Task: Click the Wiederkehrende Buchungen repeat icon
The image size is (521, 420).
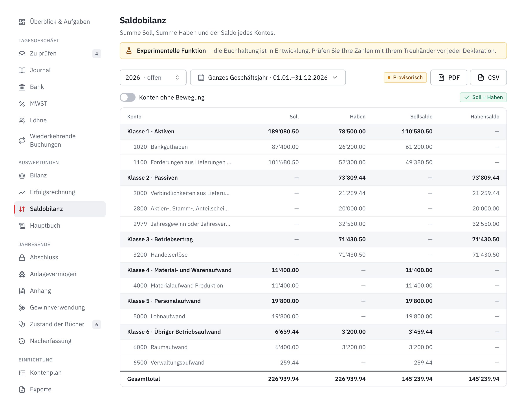Action: 22,140
